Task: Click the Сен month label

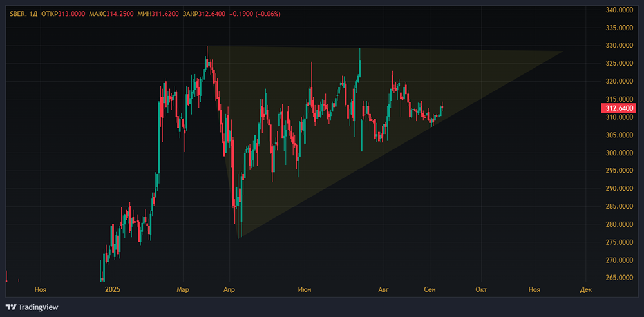Action: 430,289
